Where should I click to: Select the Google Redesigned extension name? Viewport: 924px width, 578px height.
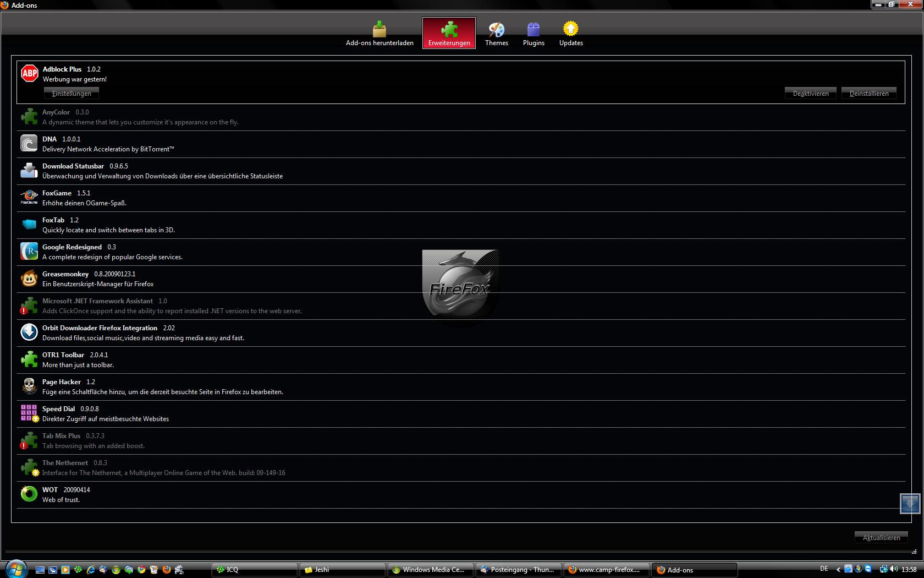pos(72,247)
